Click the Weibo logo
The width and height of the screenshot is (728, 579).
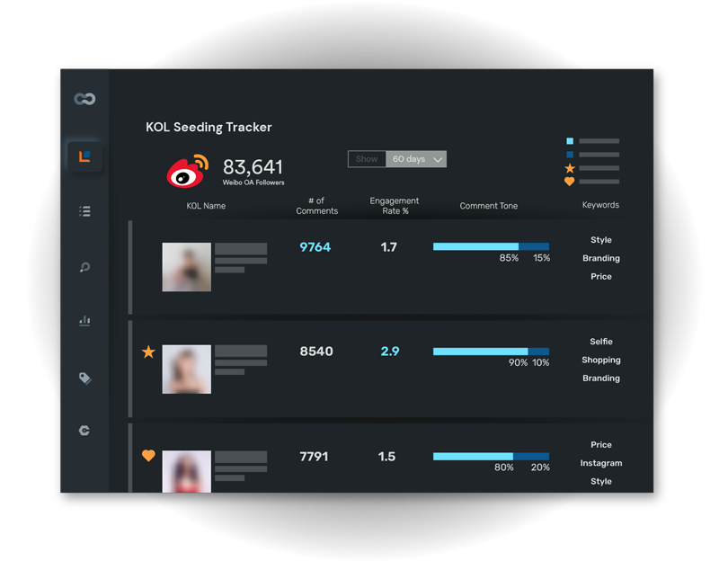coord(188,171)
